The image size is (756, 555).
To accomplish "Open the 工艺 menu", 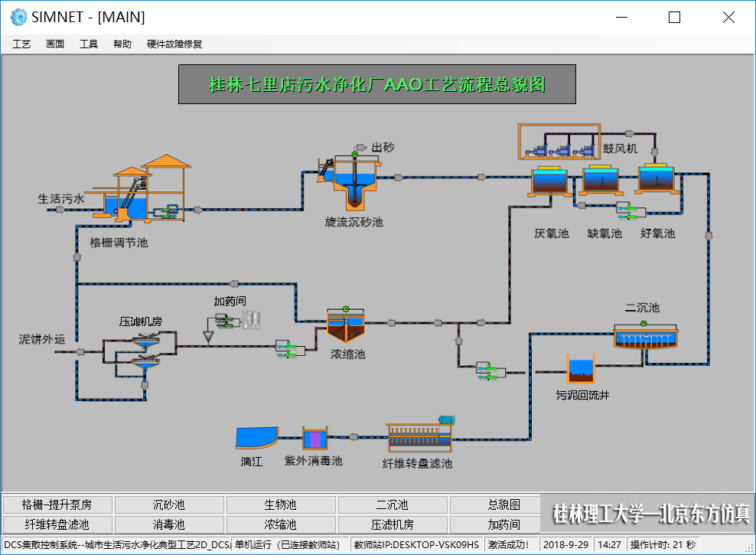I will 21,44.
